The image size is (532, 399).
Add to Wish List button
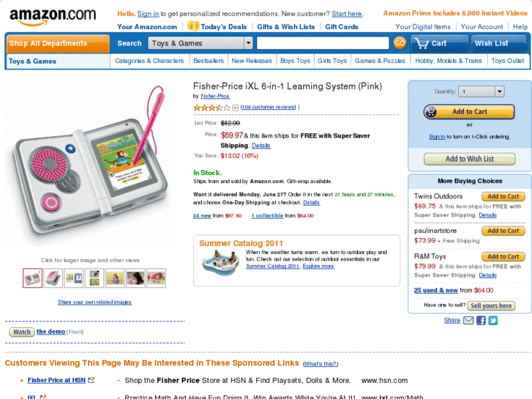pos(469,159)
